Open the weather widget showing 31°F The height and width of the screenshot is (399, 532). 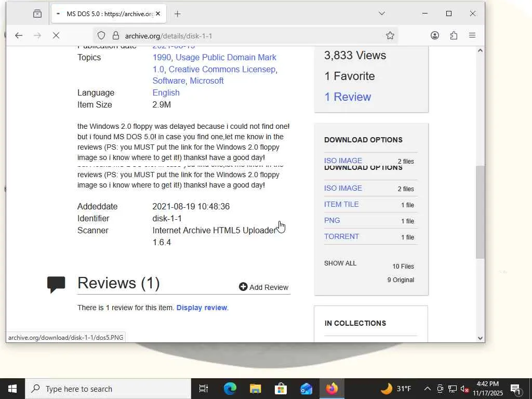tap(395, 389)
